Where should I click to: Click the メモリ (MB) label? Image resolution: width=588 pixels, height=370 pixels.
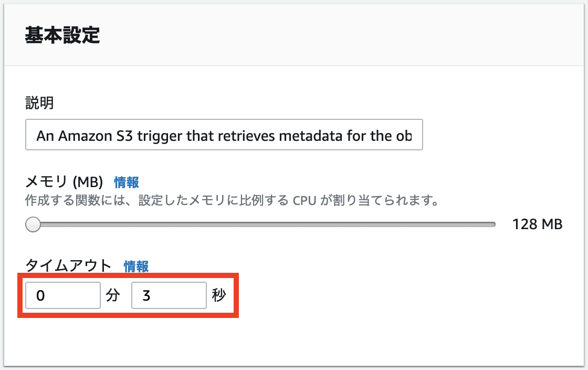pyautogui.click(x=64, y=182)
